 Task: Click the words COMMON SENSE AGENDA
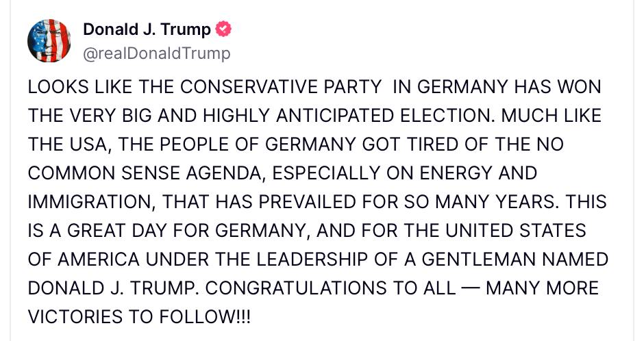point(140,174)
